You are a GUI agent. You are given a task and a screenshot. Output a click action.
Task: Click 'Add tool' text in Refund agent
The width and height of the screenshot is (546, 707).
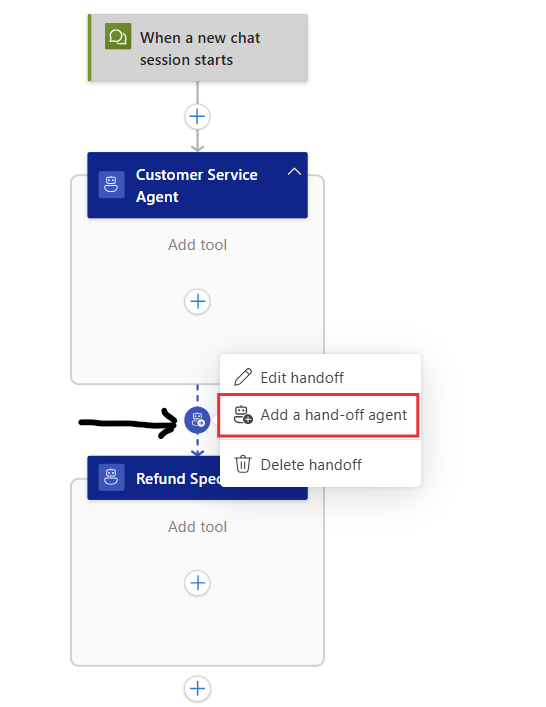(x=197, y=527)
